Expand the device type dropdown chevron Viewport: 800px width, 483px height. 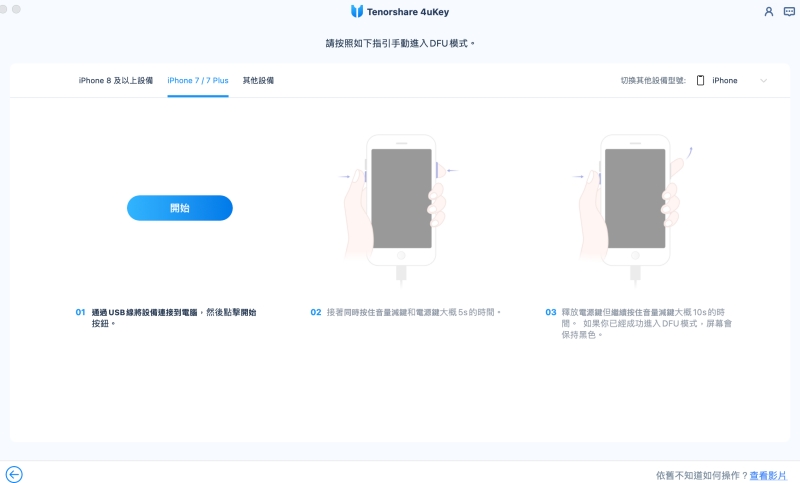coord(763,80)
